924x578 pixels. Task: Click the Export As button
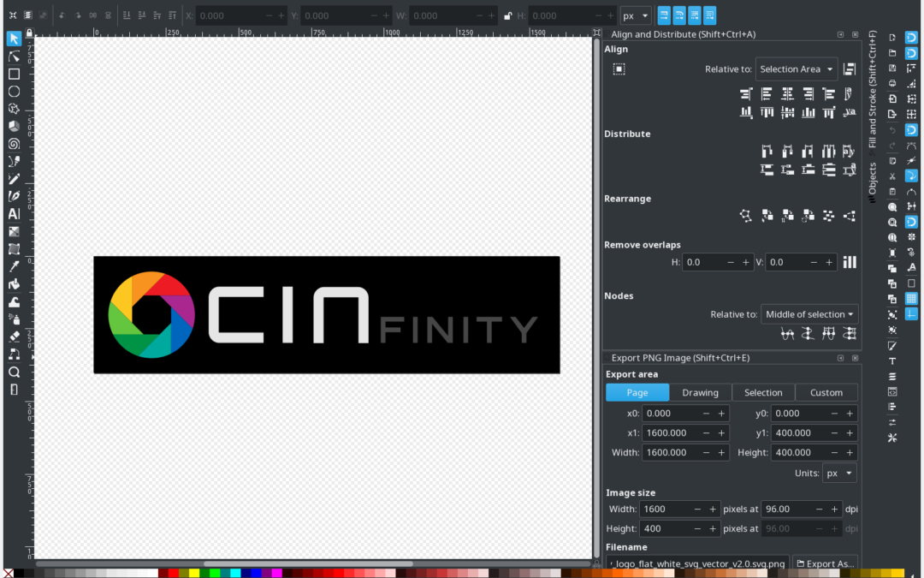826,563
